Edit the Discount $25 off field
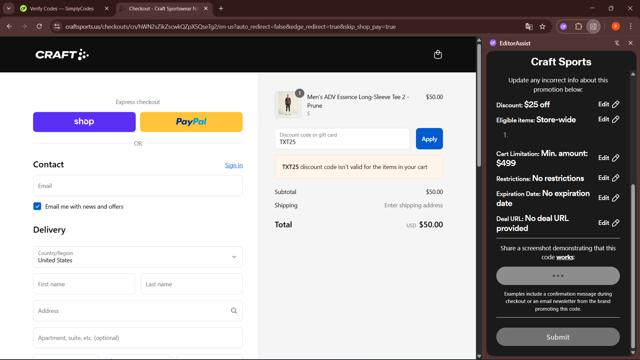The width and height of the screenshot is (640, 360). click(x=609, y=104)
